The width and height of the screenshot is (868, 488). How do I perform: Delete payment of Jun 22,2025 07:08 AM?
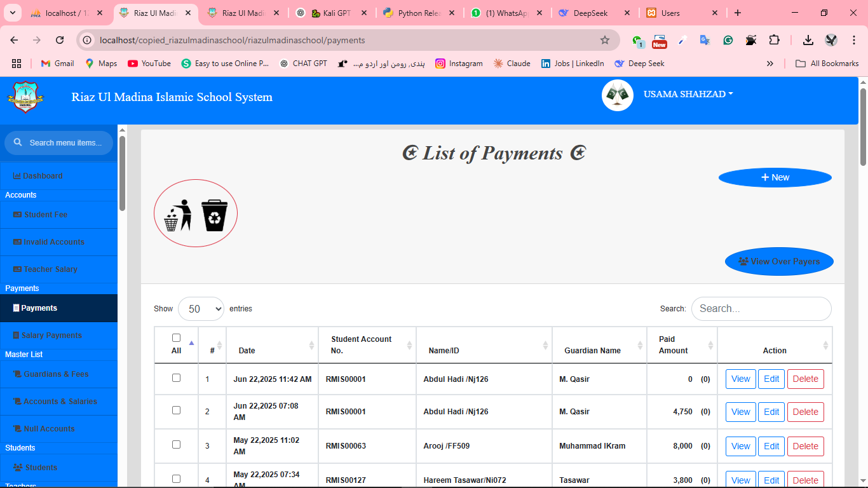(806, 412)
